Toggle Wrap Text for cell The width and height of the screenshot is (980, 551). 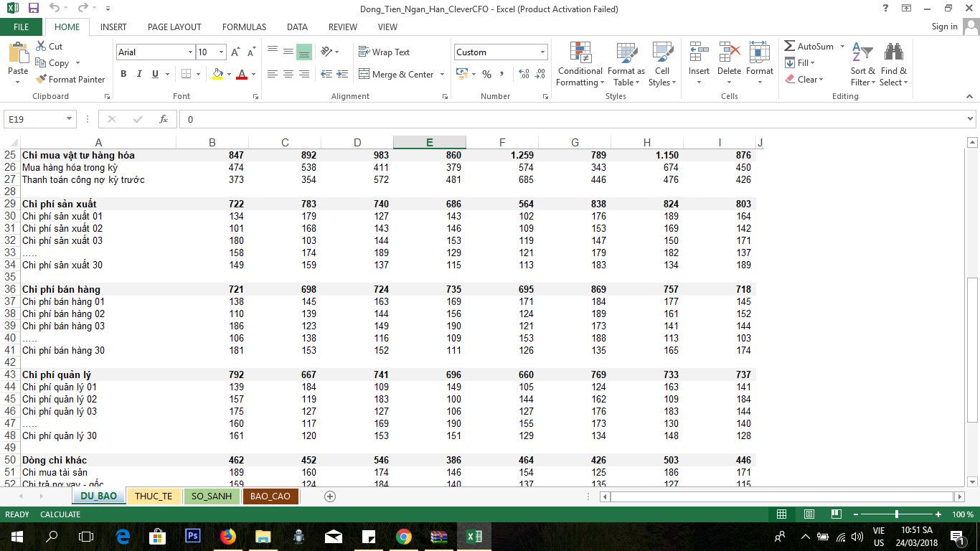(384, 52)
